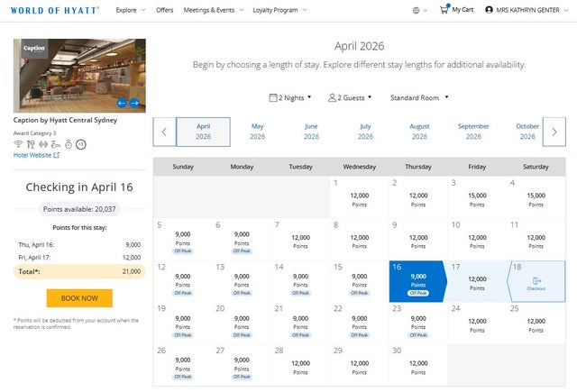Image resolution: width=577 pixels, height=392 pixels.
Task: Select April 23 on the calendar
Action: point(418,324)
